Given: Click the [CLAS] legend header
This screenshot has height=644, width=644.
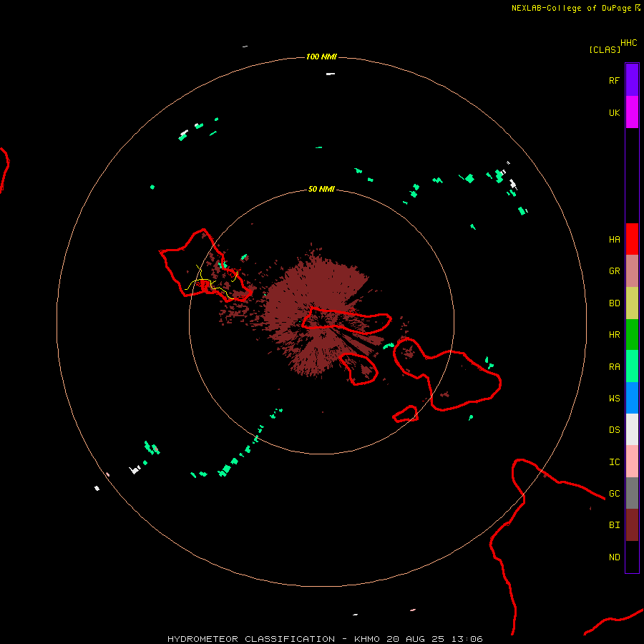Looking at the screenshot, I should 605,49.
